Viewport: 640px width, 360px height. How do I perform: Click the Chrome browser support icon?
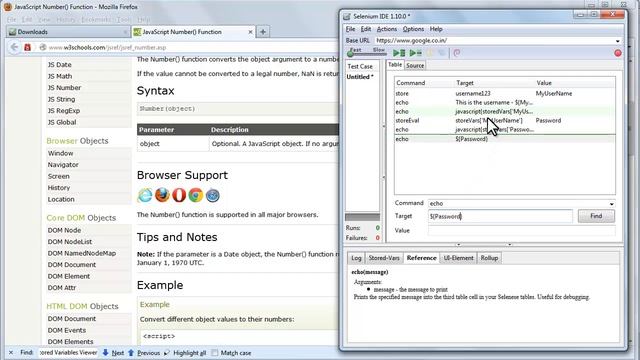coord(196,196)
